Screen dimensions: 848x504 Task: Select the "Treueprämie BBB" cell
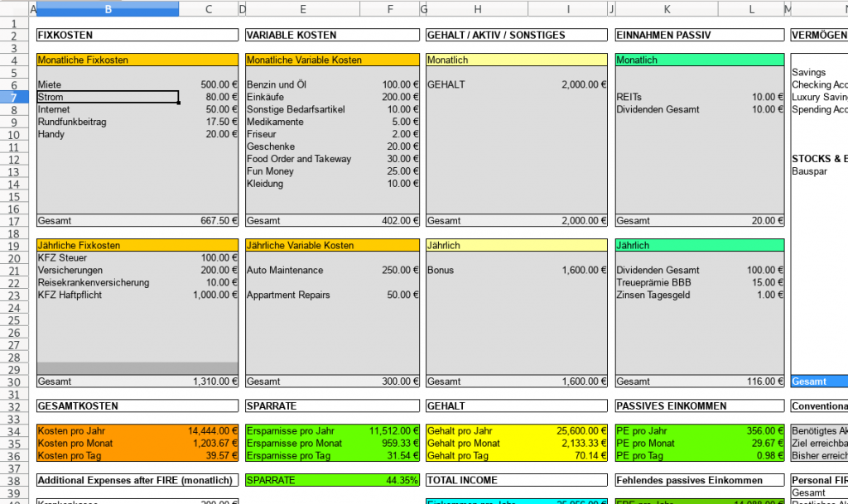[x=667, y=283]
